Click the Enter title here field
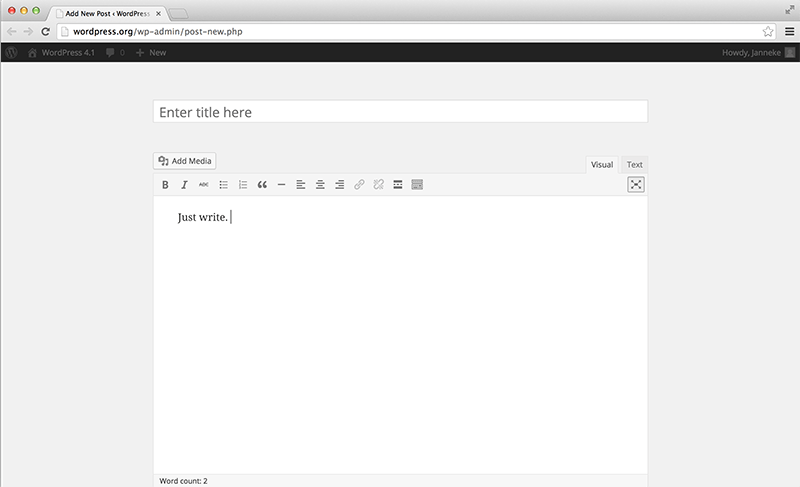 (x=401, y=112)
